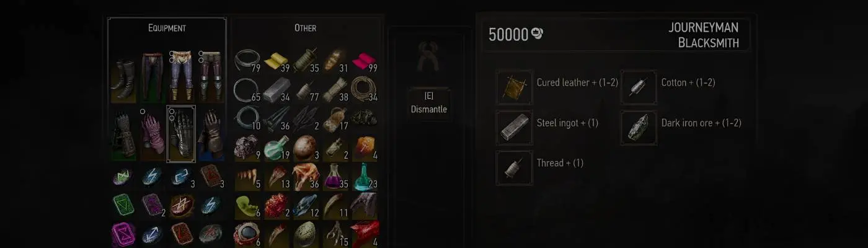The height and width of the screenshot is (248, 868).
Task: Select the highlighted steel gauntlets item
Action: click(x=181, y=135)
